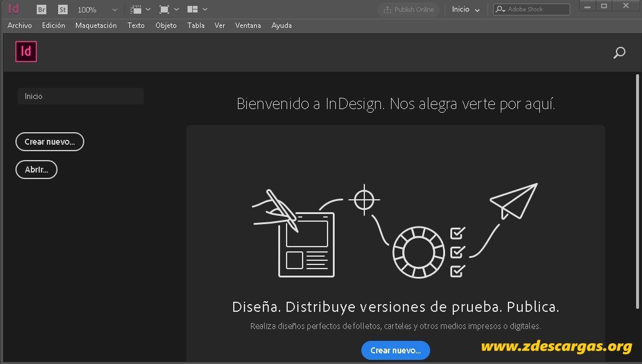Open the Tabla menu
The width and height of the screenshot is (642, 364).
(196, 25)
